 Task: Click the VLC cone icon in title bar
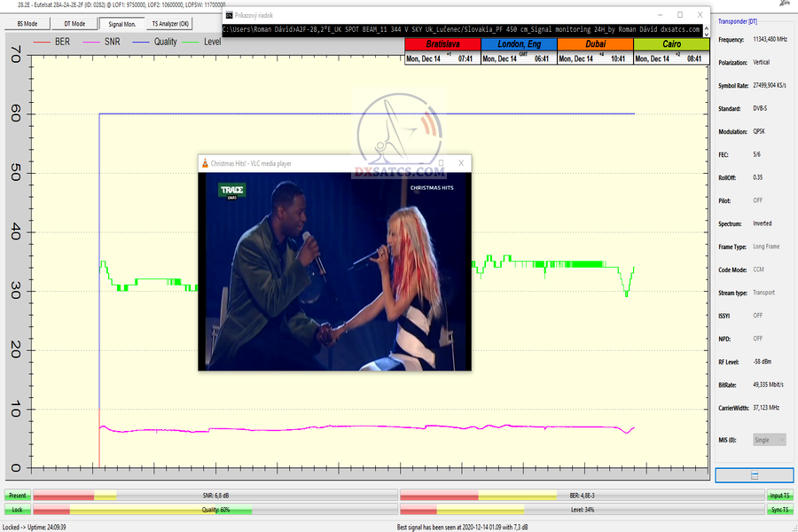pyautogui.click(x=206, y=164)
